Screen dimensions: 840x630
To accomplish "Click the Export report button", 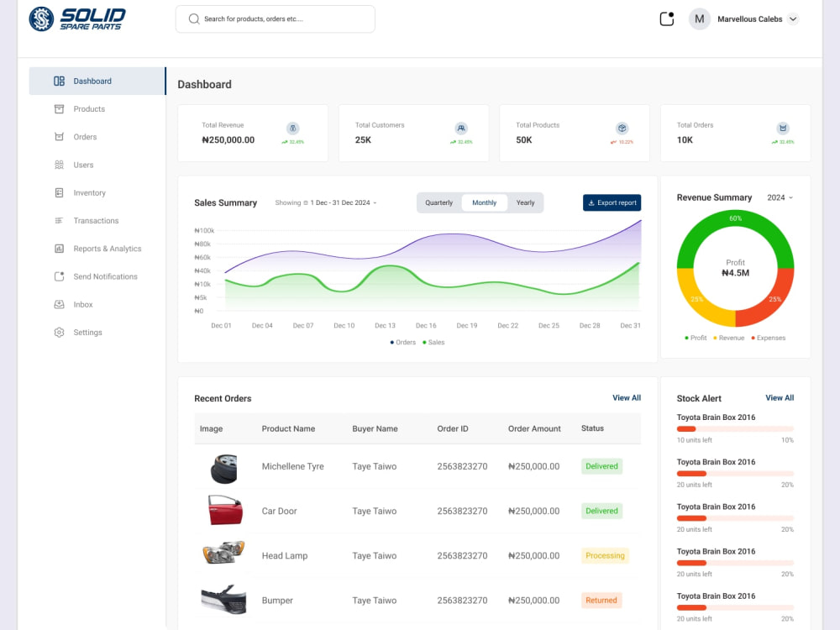I will click(612, 202).
